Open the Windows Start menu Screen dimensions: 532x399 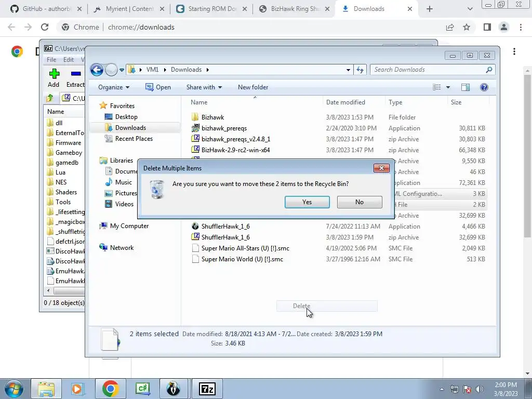coord(13,389)
